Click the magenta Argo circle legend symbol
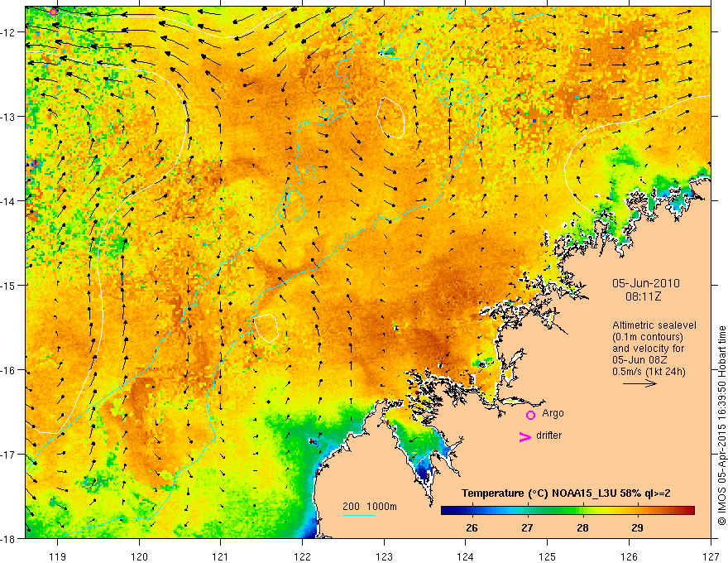The height and width of the screenshot is (563, 728). click(x=530, y=415)
